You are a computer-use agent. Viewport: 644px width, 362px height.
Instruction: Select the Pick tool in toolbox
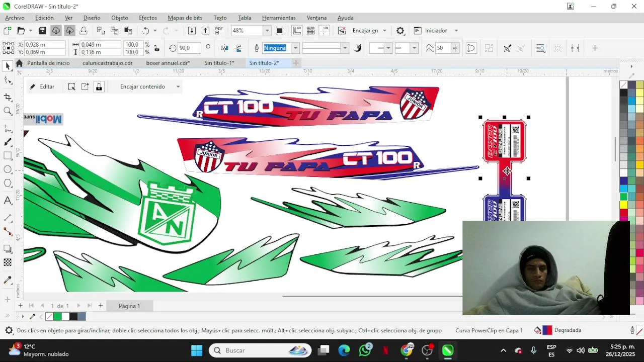tap(8, 66)
